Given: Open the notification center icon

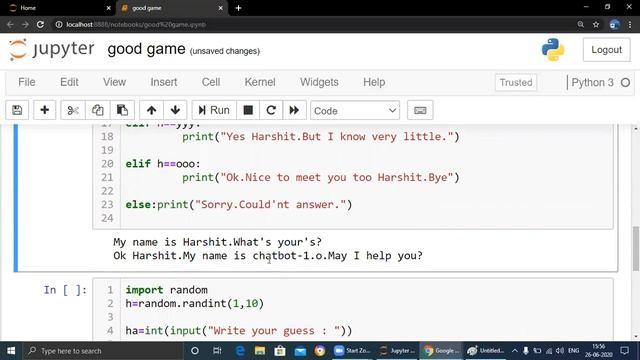Looking at the screenshot, I should point(624,351).
